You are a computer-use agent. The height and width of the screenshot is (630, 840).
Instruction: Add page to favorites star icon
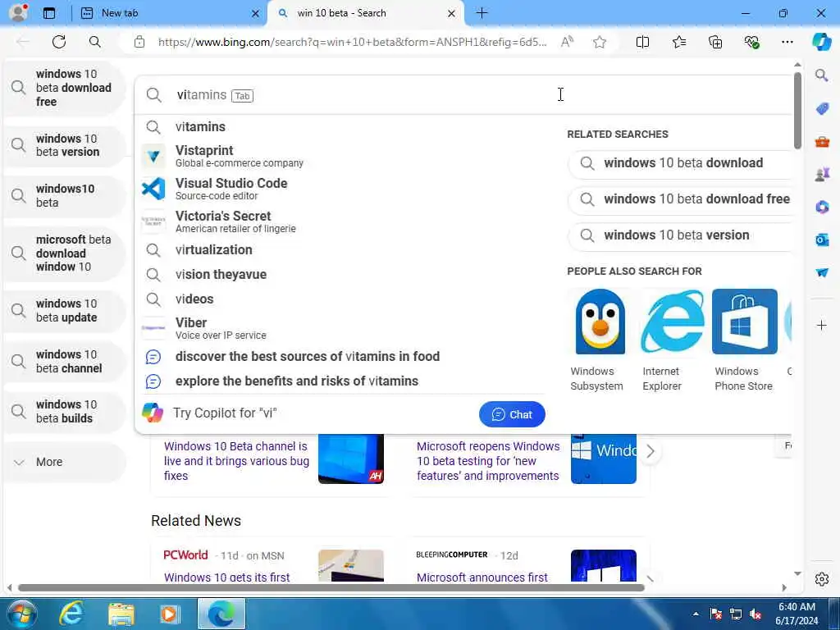(600, 42)
